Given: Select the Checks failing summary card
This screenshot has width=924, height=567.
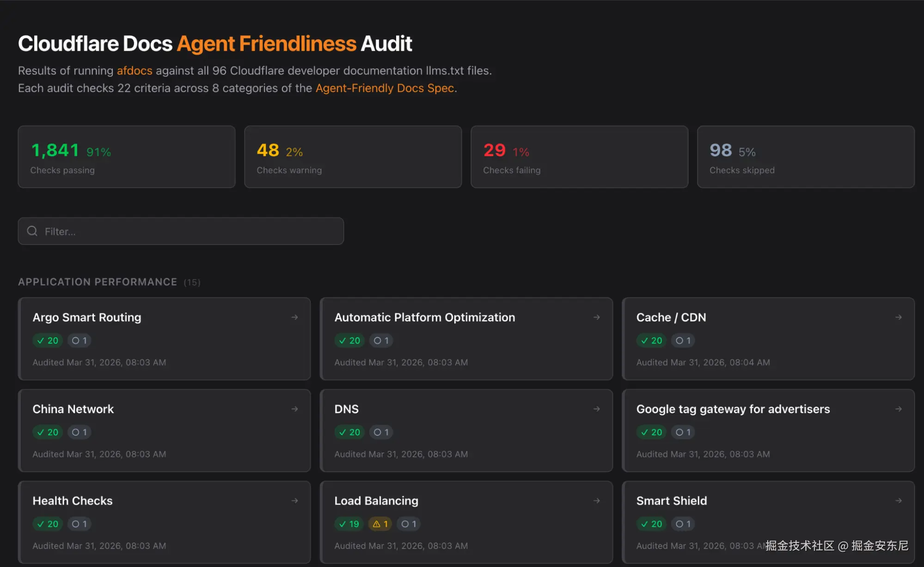Looking at the screenshot, I should pos(579,157).
